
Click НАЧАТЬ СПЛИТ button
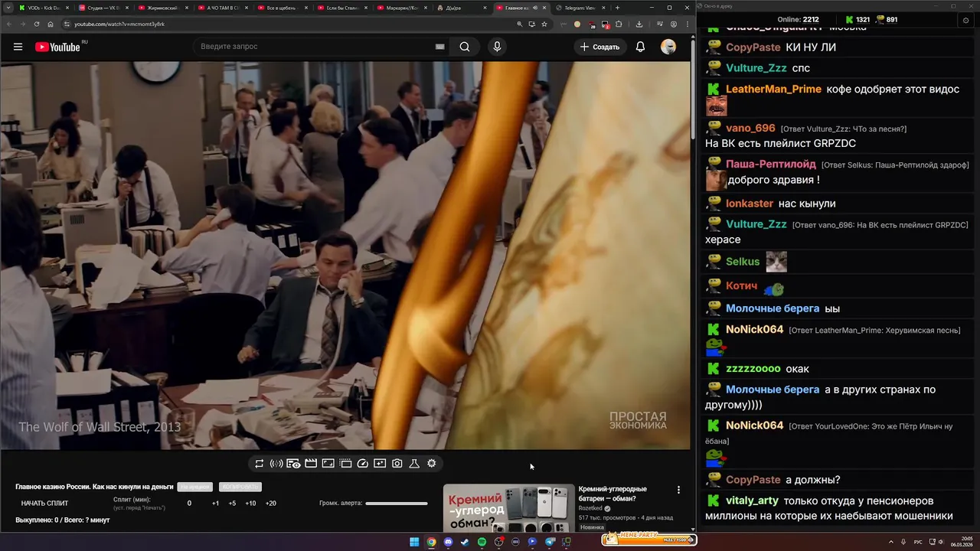pyautogui.click(x=44, y=503)
